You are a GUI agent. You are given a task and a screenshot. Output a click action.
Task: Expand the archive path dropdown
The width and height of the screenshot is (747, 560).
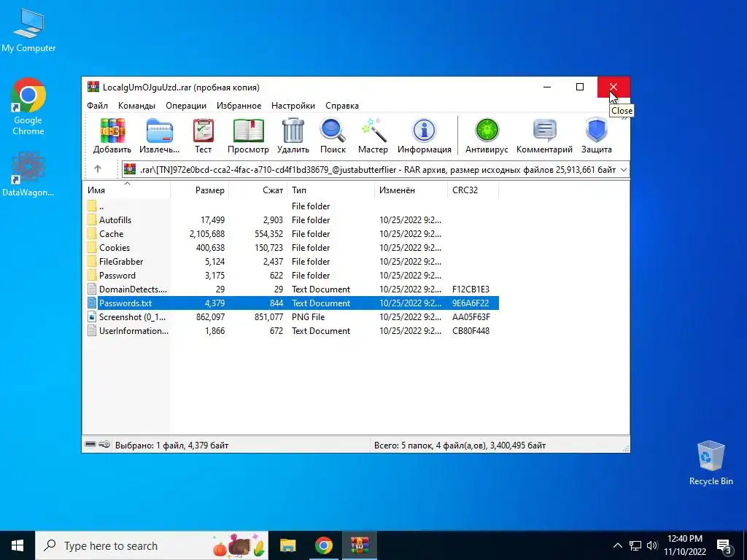[624, 169]
